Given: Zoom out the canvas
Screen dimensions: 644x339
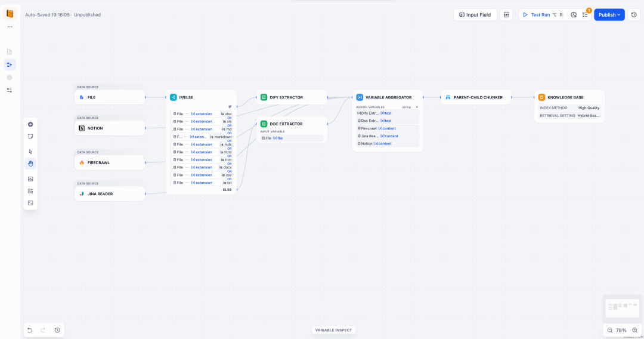Looking at the screenshot, I should [x=610, y=331].
